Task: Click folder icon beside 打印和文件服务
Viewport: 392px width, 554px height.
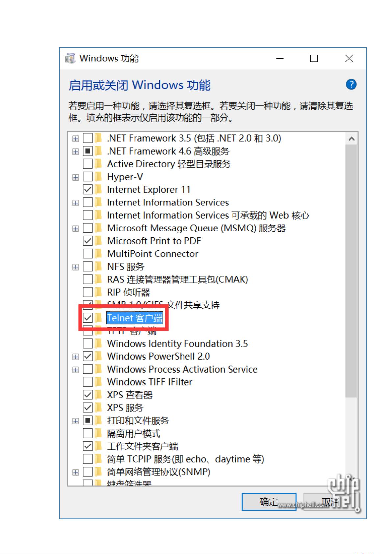Action: tap(98, 421)
